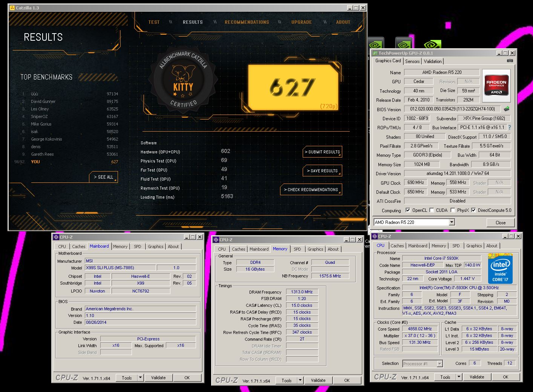Viewport: 533px width, 392px height.
Task: Switch to the Validation tab in GPU-Z
Action: 433,61
